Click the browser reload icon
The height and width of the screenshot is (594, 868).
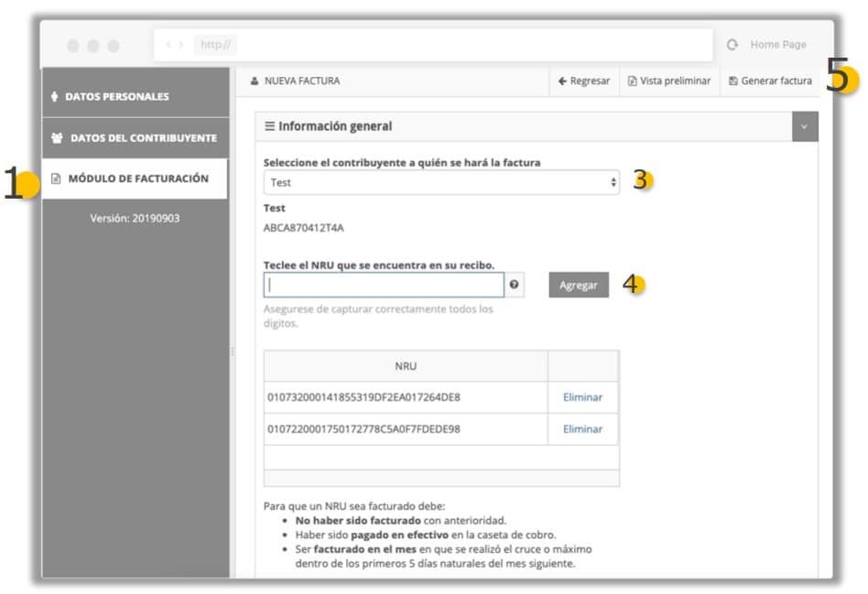coord(732,45)
